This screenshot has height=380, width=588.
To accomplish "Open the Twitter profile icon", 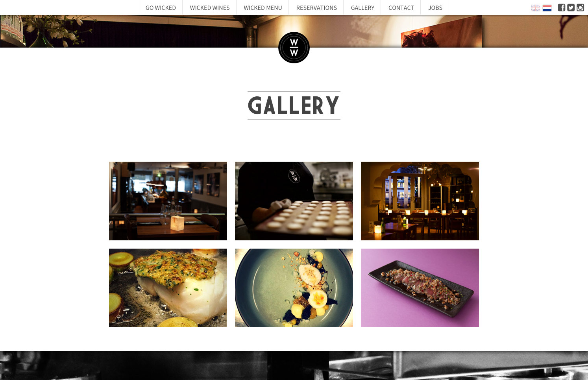I will [571, 7].
